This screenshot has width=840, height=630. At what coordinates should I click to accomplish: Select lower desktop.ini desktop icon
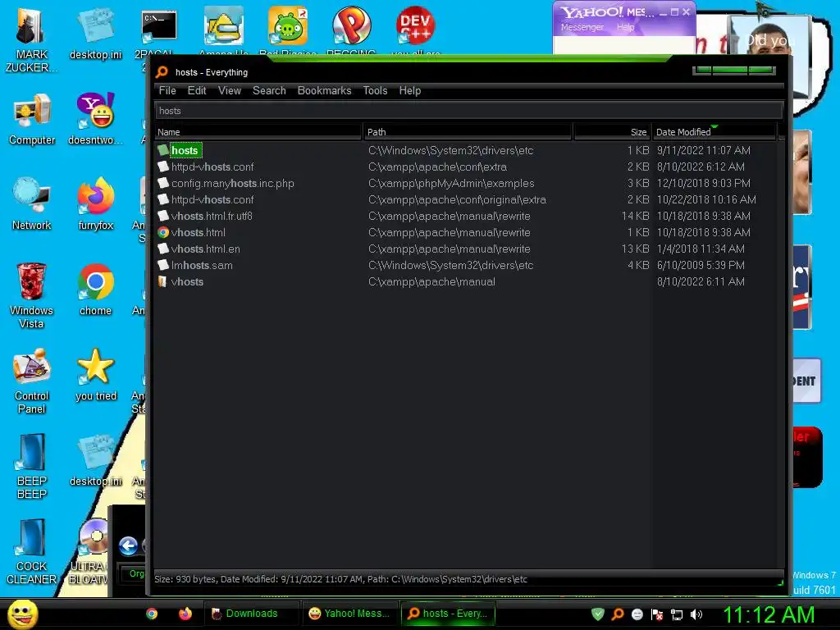click(x=95, y=461)
